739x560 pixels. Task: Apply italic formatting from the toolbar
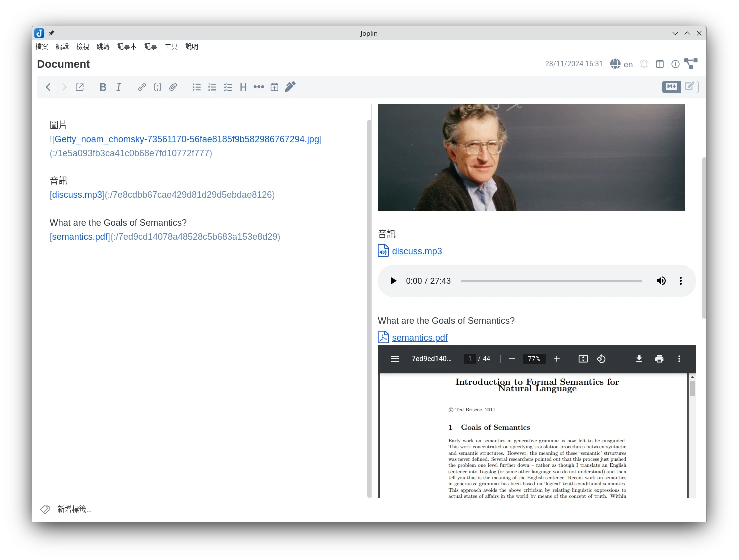tap(119, 87)
